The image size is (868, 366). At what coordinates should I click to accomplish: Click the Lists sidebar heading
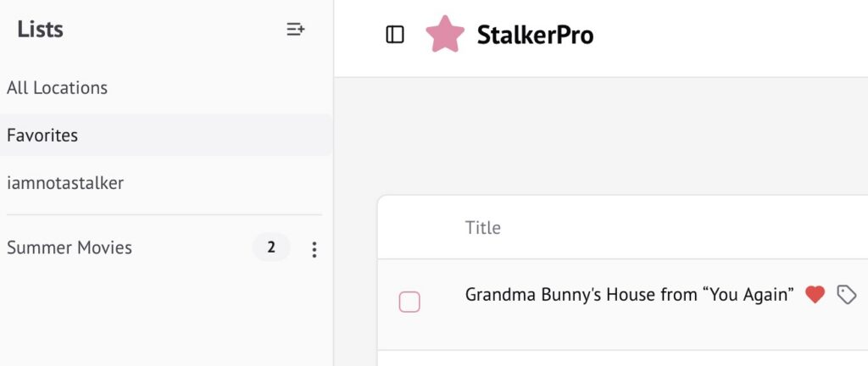tap(40, 30)
